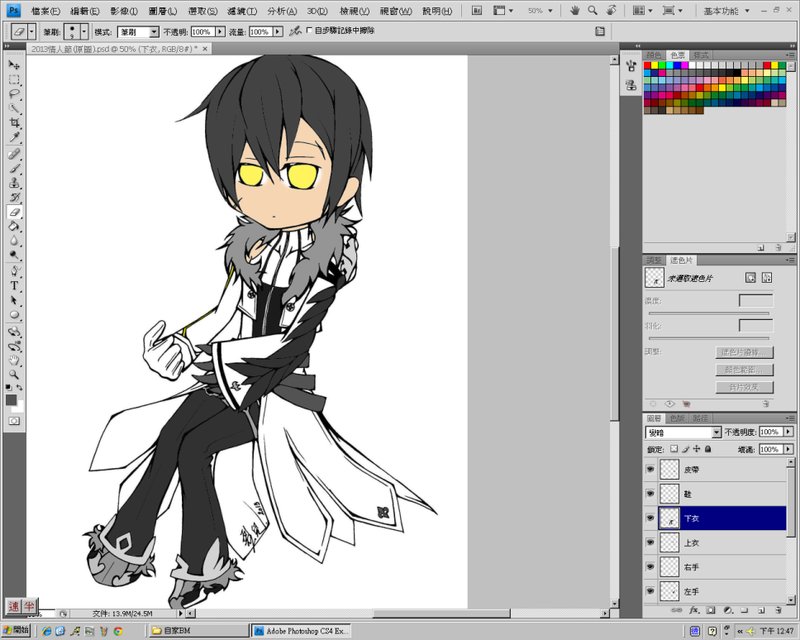Hide the 上衣 layer

(x=650, y=542)
